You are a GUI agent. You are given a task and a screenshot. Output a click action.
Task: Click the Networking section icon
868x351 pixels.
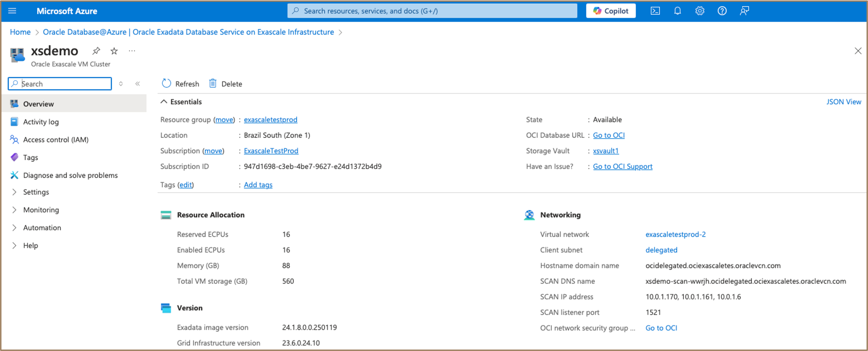pyautogui.click(x=529, y=215)
